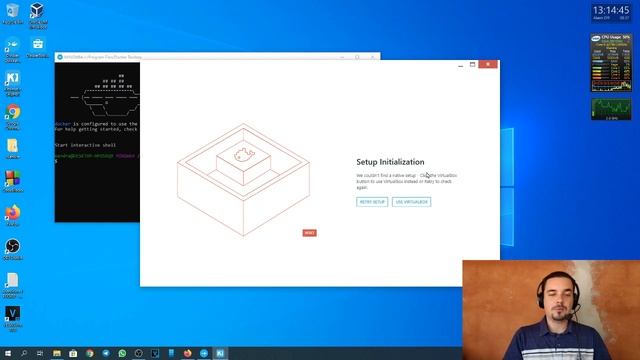Click the taskbar search icon
The image size is (640, 360).
coord(24,353)
